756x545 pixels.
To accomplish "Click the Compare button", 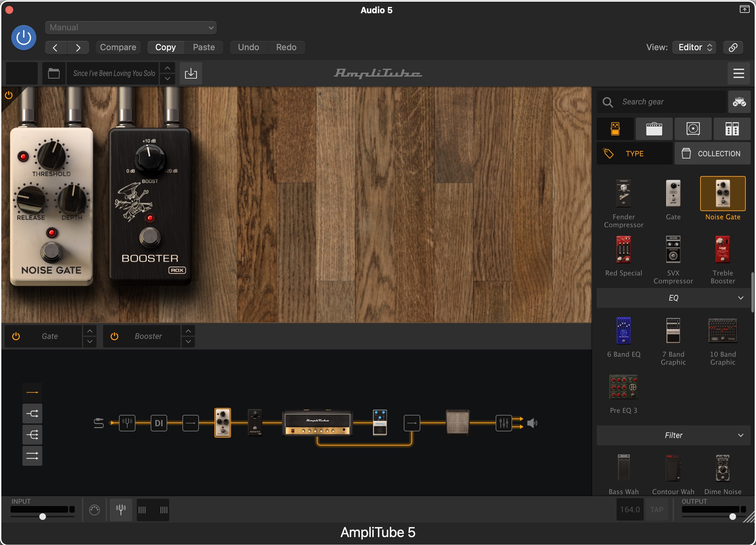I will pyautogui.click(x=118, y=47).
